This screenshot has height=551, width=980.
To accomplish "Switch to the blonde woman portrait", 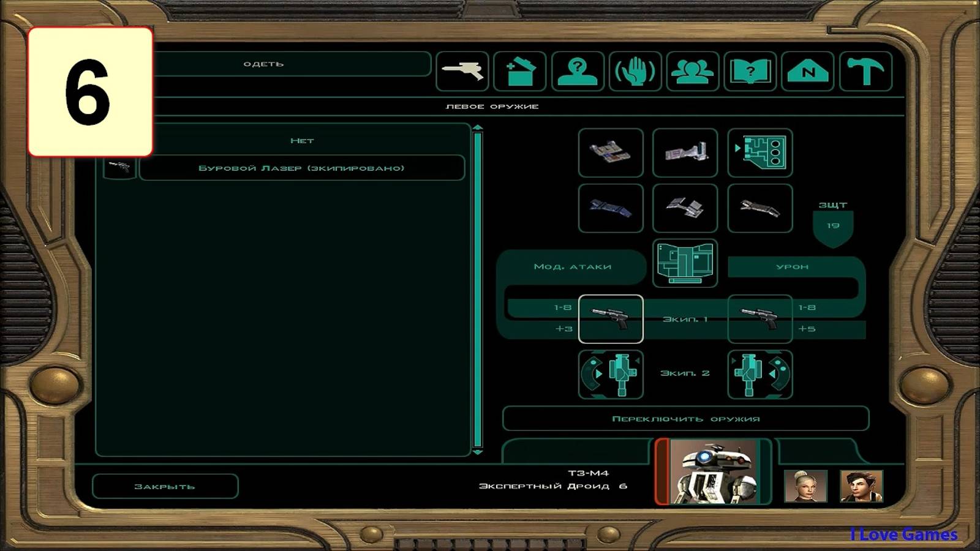I will point(806,486).
